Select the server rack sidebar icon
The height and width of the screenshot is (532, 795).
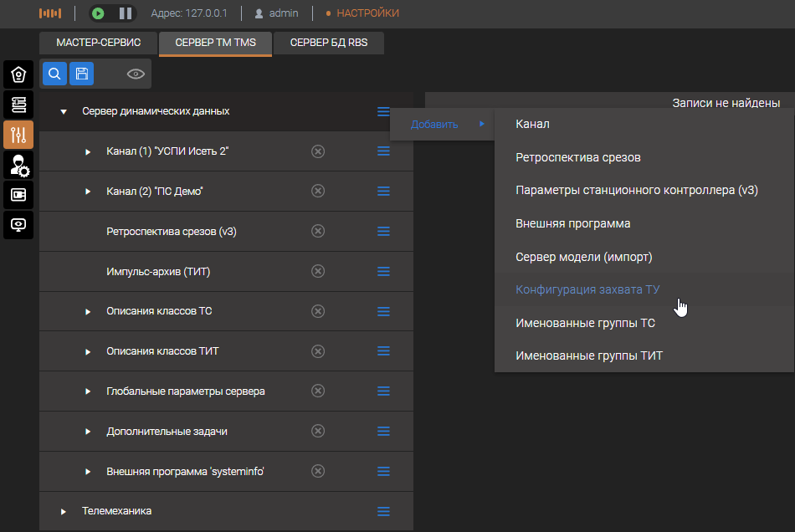pos(18,105)
